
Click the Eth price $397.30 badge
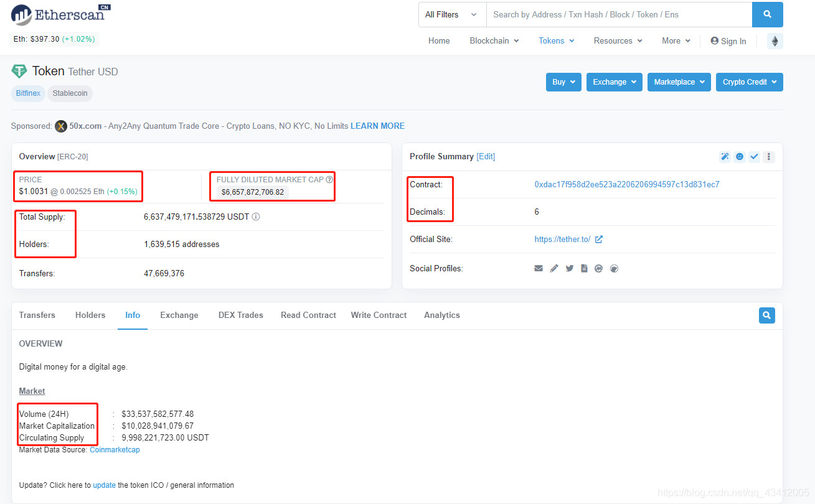click(54, 39)
